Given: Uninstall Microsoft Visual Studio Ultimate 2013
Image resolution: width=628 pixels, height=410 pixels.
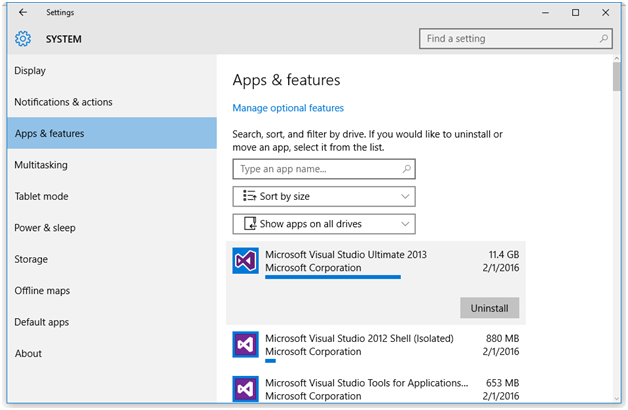Looking at the screenshot, I should 489,308.
